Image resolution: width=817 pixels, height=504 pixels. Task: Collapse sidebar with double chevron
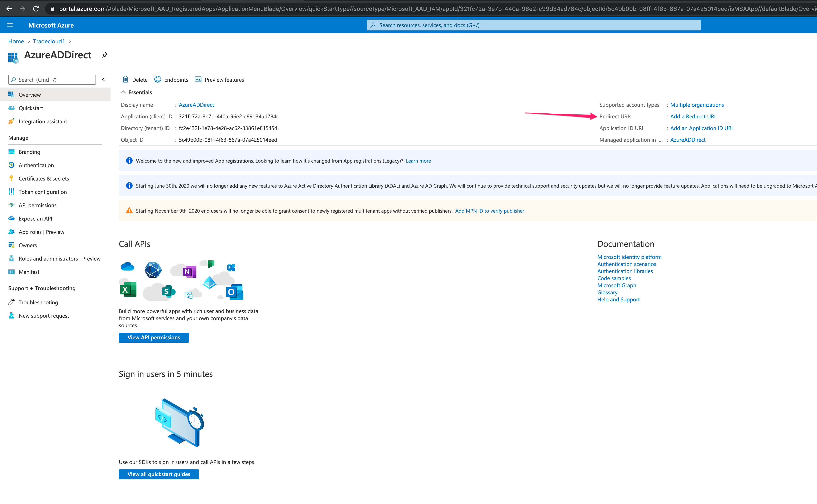pyautogui.click(x=104, y=80)
